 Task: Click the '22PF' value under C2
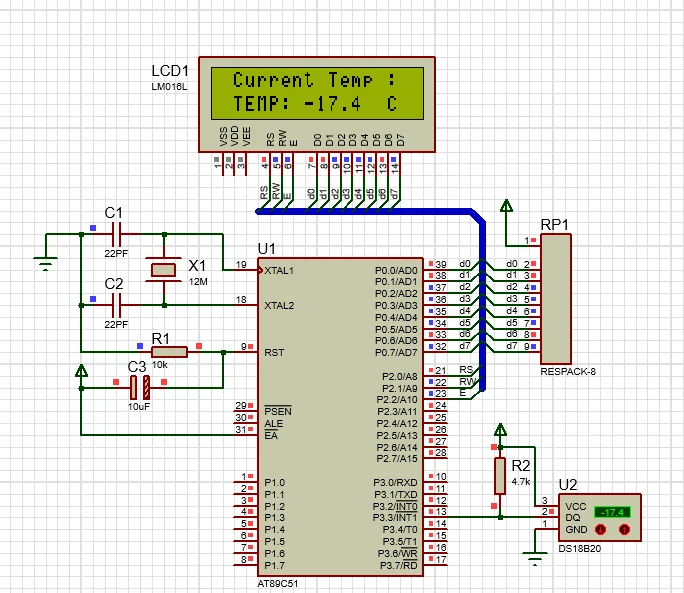pos(116,324)
